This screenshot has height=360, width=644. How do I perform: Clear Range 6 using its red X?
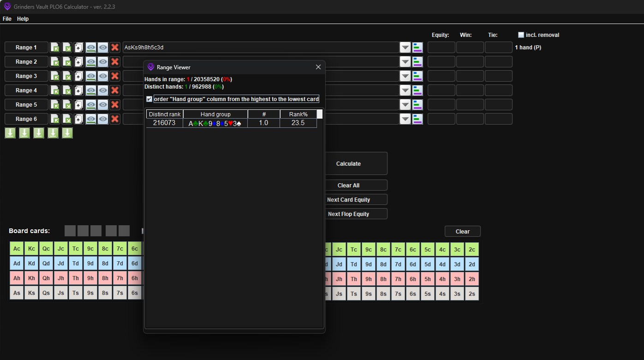pos(115,119)
